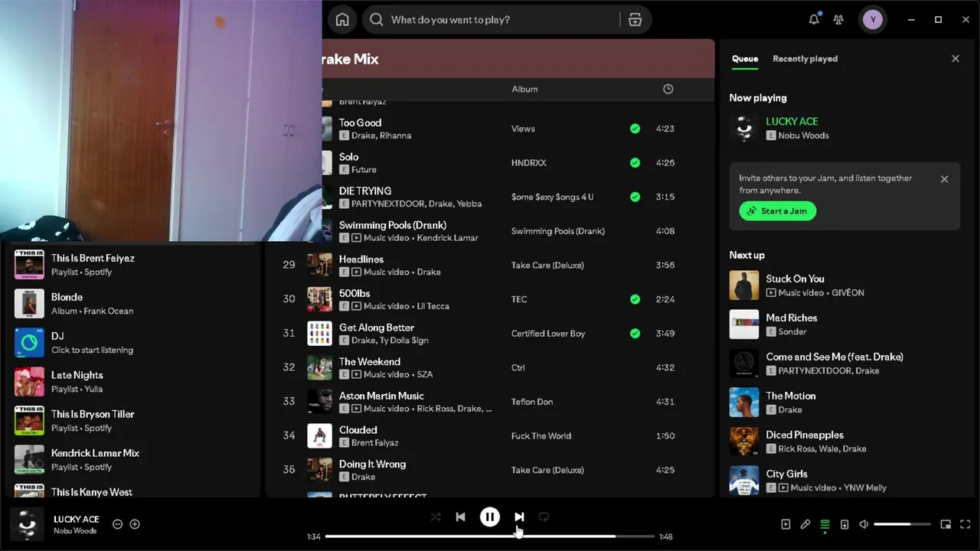Select the Clouded track by Brent Faiyaz
This screenshot has width=980, height=551.
point(490,436)
